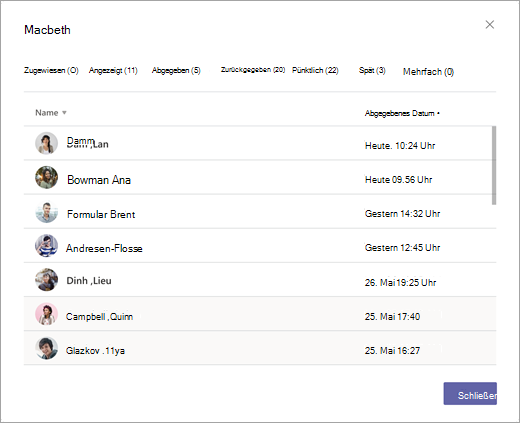Switch to Pünktlich (22) filter tab
This screenshot has height=423, width=520.
click(315, 70)
